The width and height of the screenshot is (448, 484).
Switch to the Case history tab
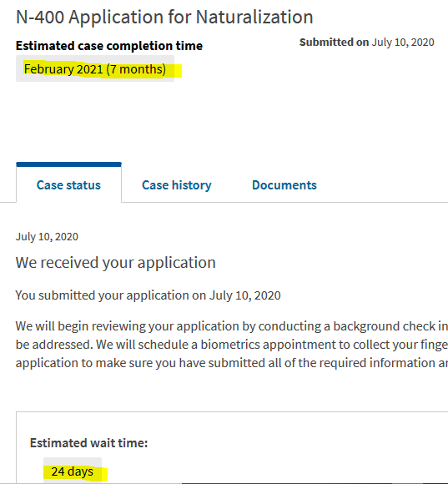[177, 185]
